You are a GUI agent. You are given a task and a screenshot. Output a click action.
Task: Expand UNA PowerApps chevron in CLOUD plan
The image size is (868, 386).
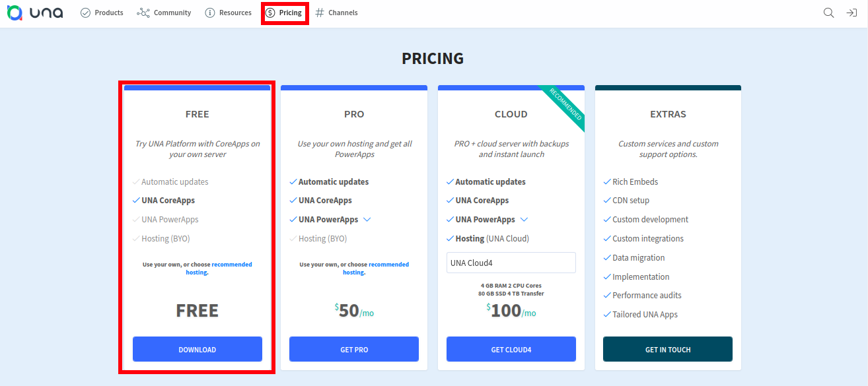(524, 220)
